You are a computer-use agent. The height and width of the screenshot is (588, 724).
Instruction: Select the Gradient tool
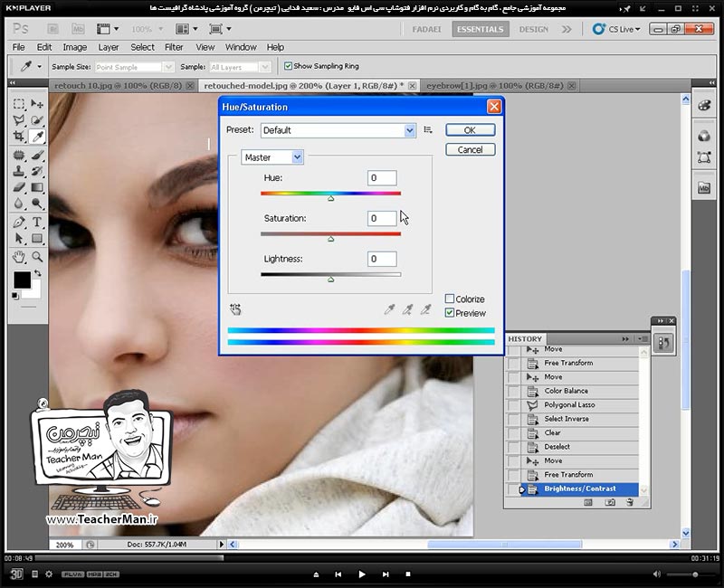point(37,187)
